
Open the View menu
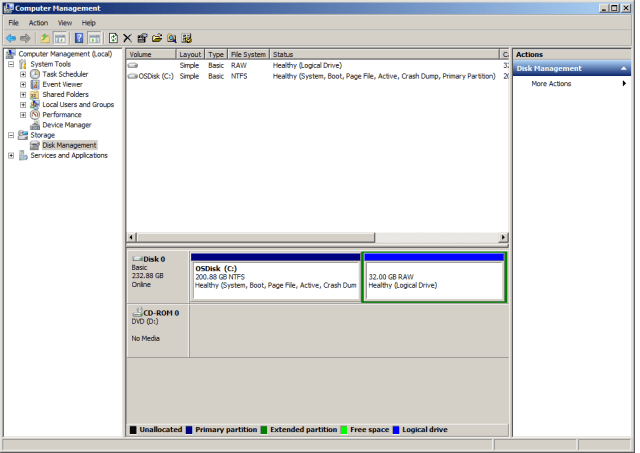[x=64, y=22]
